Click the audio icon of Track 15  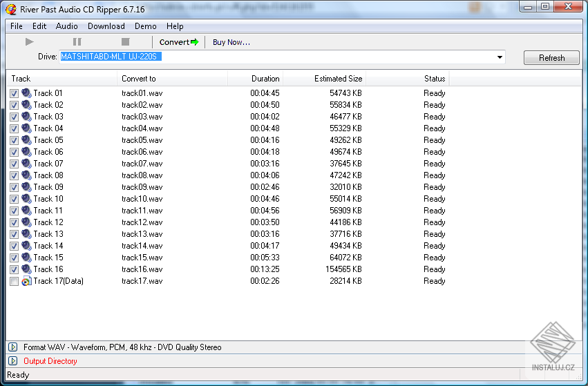(26, 258)
